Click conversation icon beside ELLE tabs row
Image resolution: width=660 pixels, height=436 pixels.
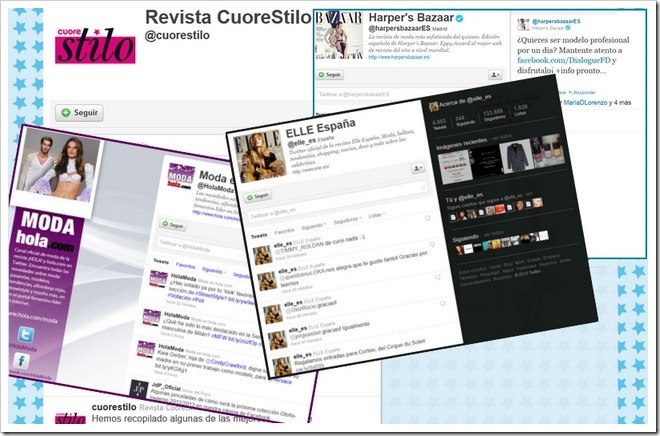point(427,218)
